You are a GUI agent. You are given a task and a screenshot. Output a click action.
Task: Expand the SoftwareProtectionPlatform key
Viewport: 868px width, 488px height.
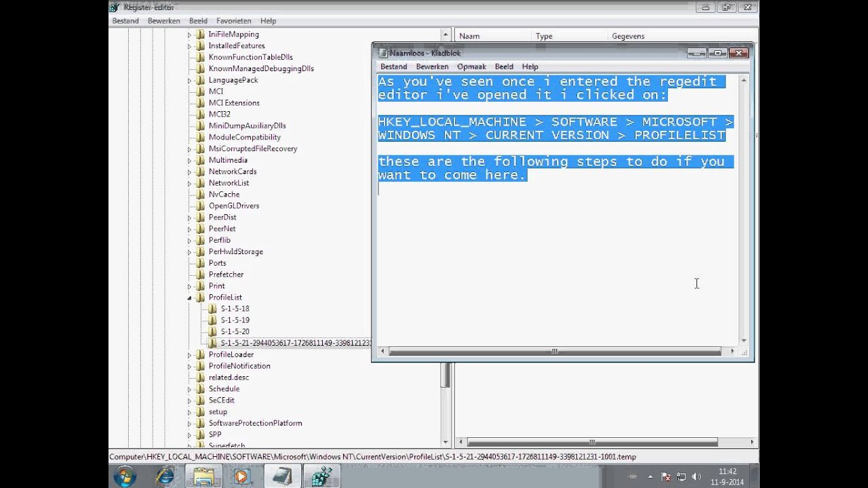point(189,423)
